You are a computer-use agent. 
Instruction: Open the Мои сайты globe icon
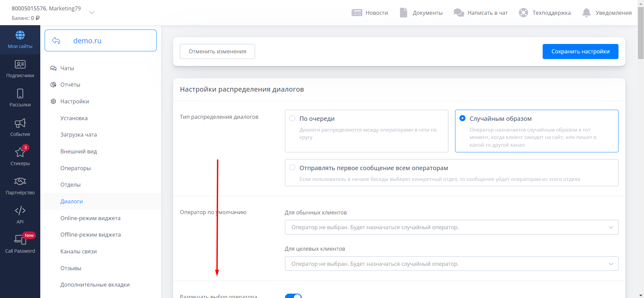coord(20,35)
